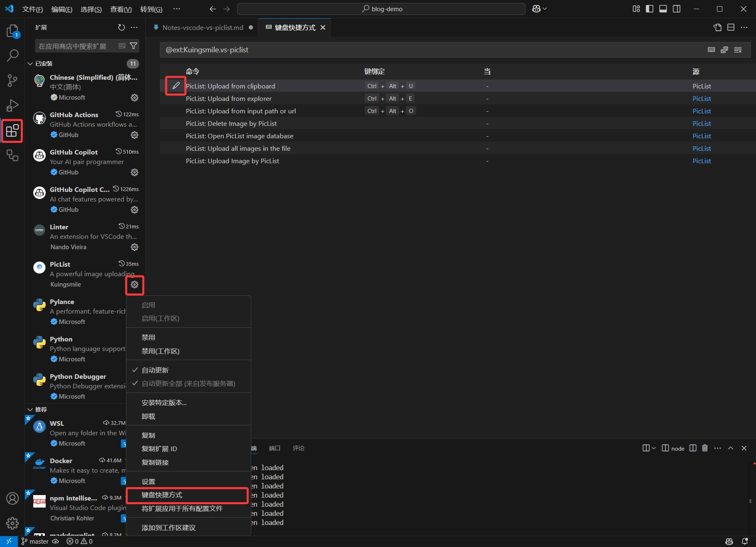
Task: Open the Accounts menu icon
Action: point(12,498)
